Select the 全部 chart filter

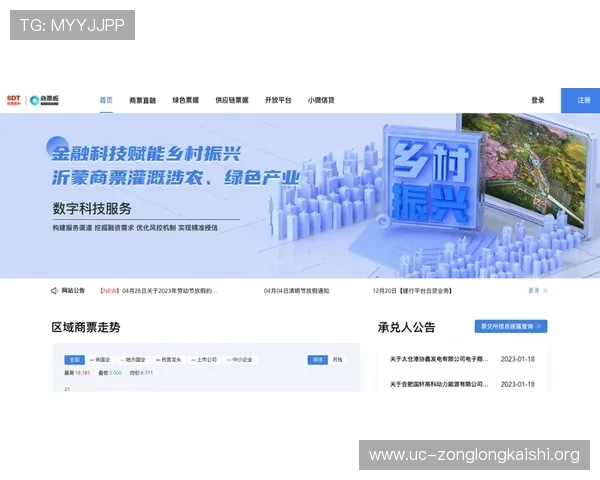point(75,360)
